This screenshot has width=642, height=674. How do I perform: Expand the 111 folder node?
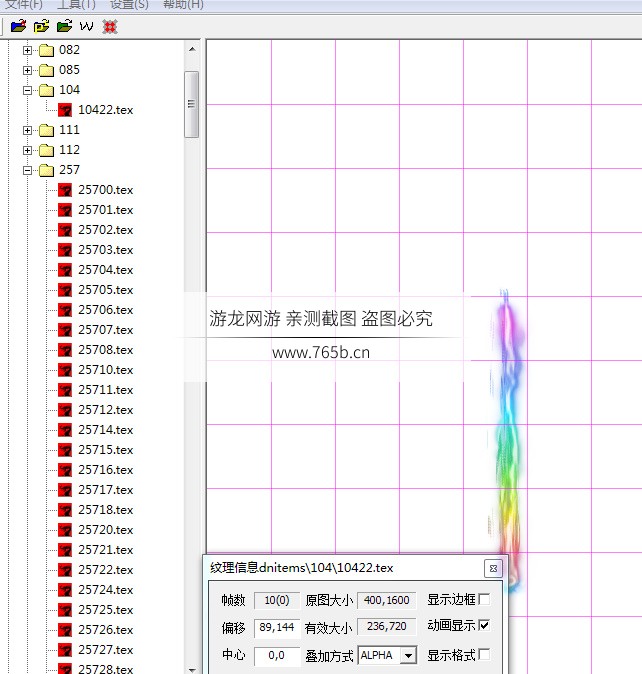(28, 131)
